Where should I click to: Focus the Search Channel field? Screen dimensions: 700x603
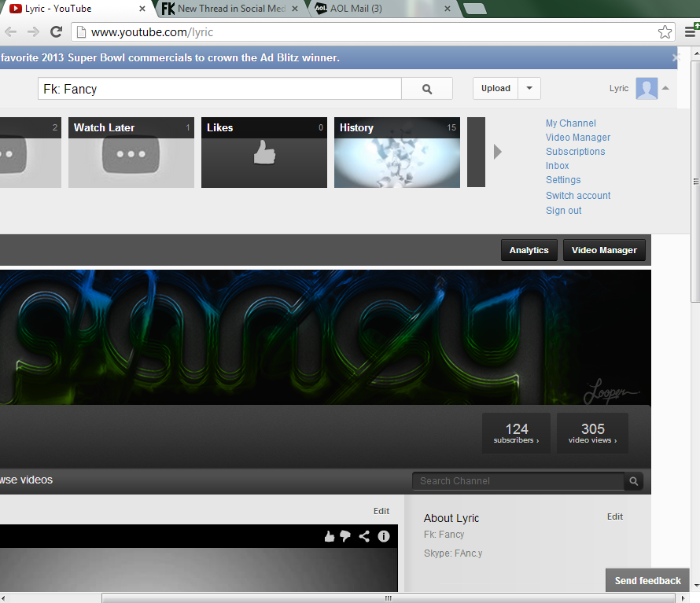[x=518, y=481]
